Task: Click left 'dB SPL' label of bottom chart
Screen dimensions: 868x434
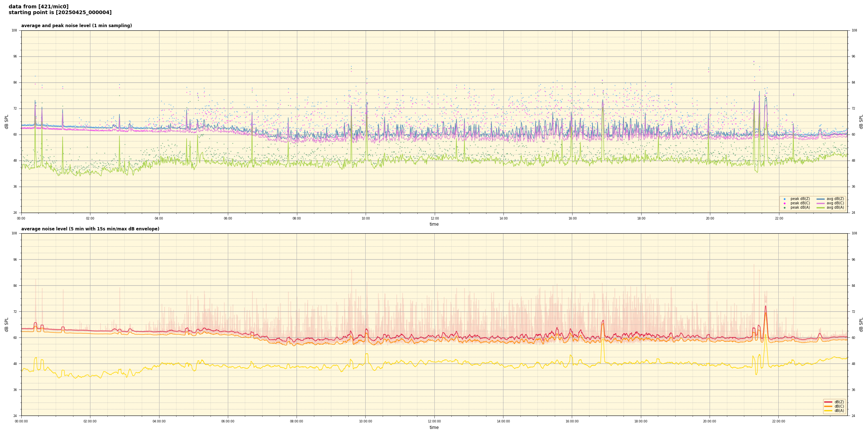Action: click(7, 324)
